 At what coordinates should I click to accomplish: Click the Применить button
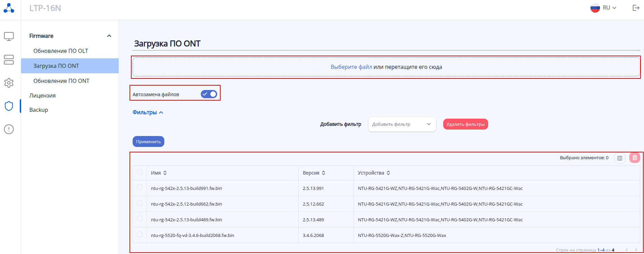(x=148, y=142)
